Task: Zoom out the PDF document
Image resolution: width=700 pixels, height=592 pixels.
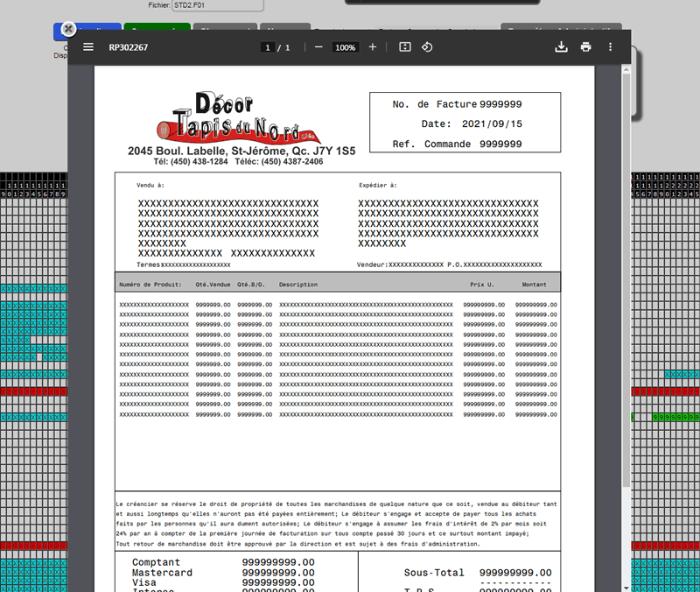Action: (318, 47)
